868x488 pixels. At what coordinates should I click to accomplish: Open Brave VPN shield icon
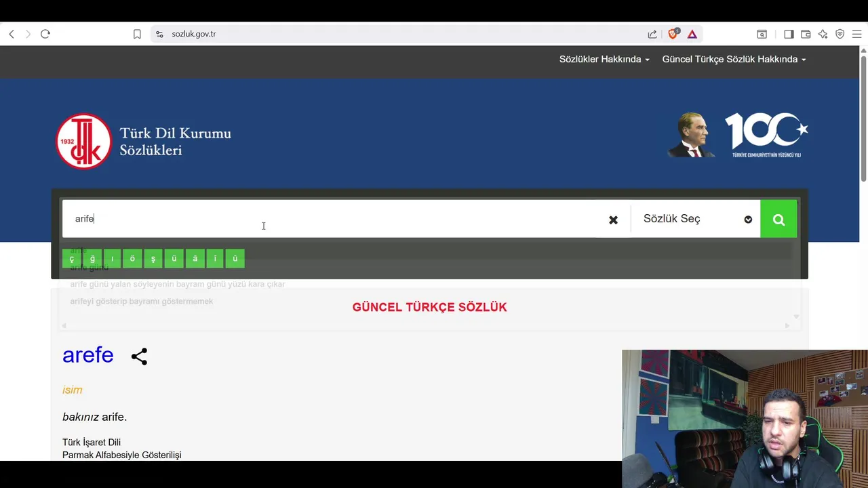point(840,34)
